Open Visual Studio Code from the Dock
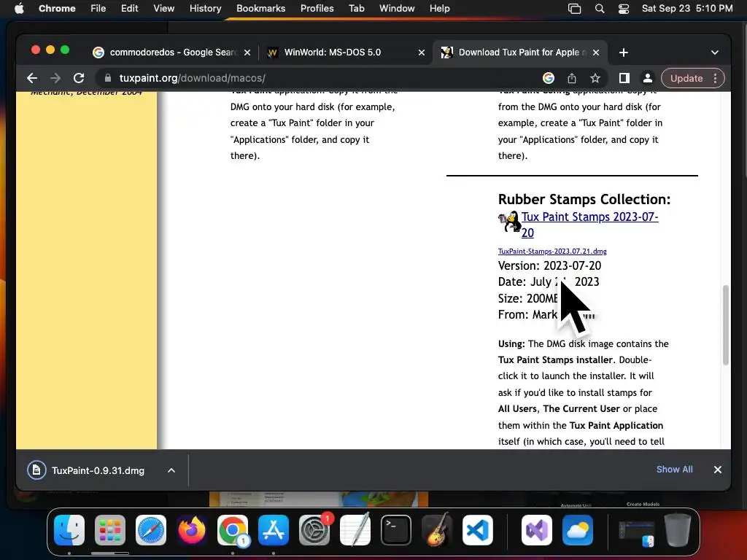Screen dimensions: 747x560 coord(477,530)
